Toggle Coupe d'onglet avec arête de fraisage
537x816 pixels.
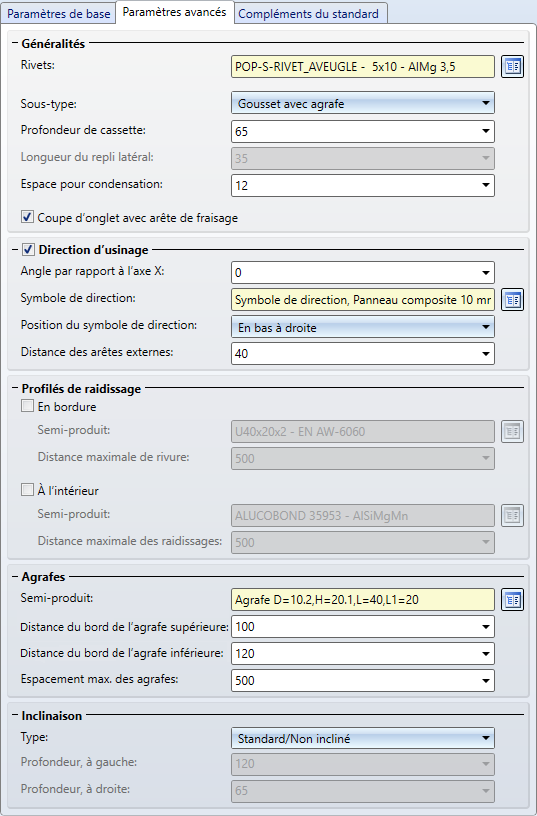click(x=28, y=217)
